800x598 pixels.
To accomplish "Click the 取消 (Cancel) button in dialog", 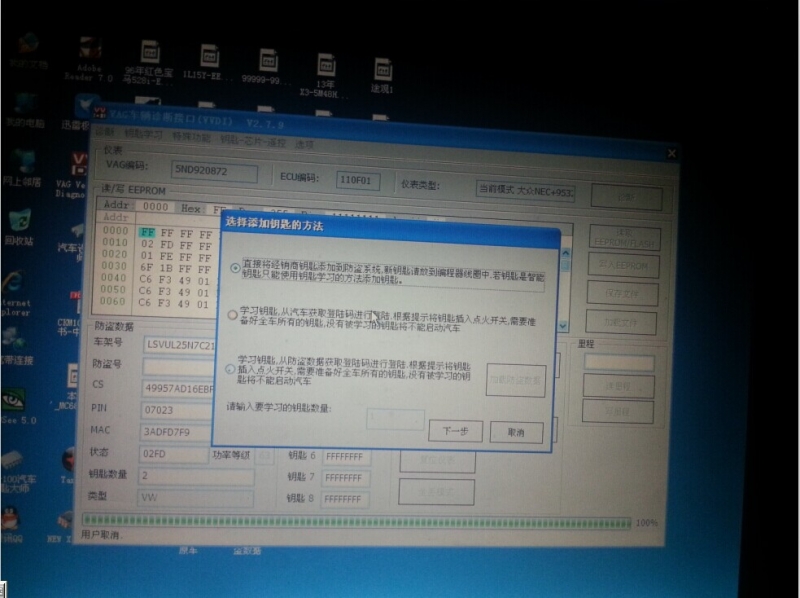I will point(516,433).
